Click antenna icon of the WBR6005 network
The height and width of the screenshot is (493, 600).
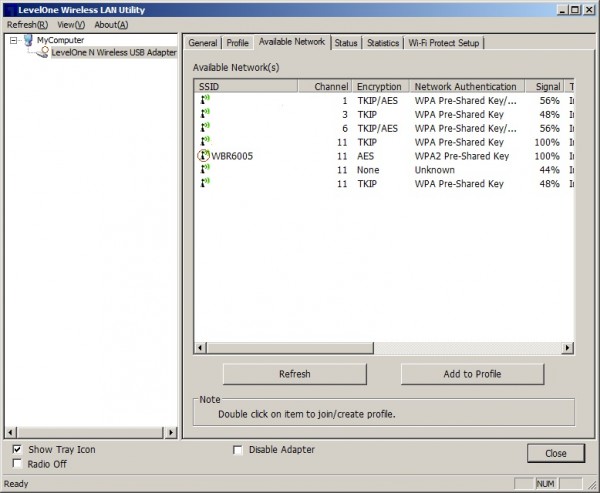(x=204, y=155)
